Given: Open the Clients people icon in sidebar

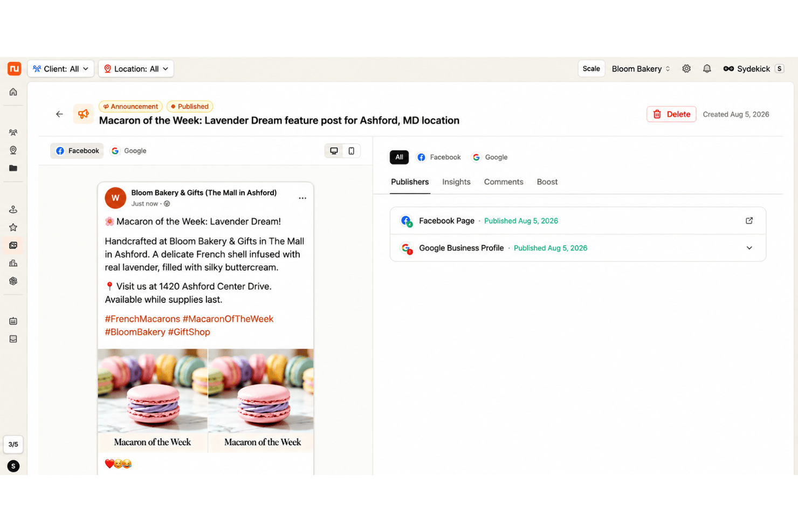Looking at the screenshot, I should point(13,133).
